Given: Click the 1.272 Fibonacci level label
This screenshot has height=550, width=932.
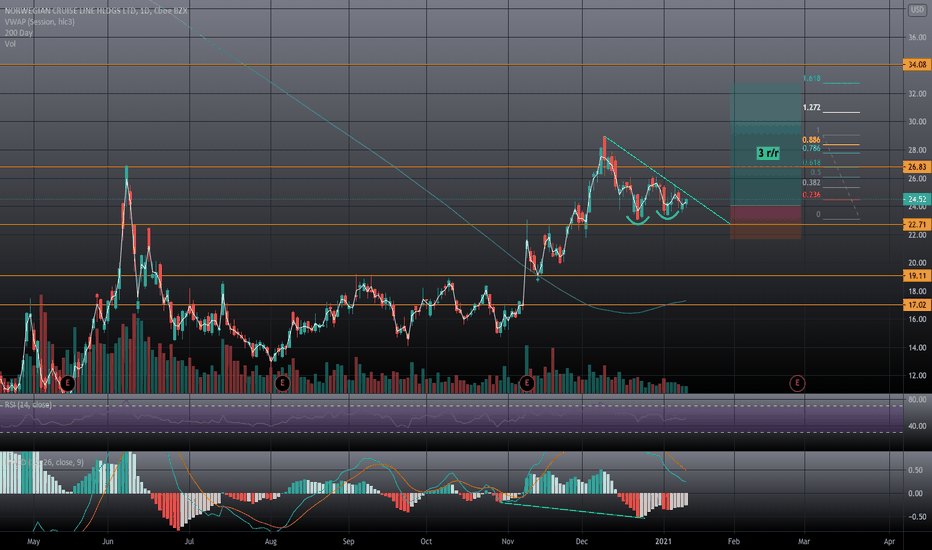Looking at the screenshot, I should [811, 108].
